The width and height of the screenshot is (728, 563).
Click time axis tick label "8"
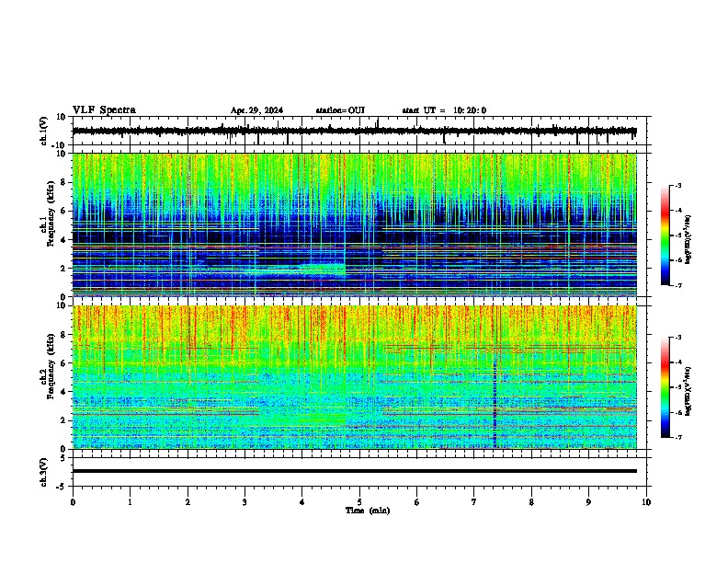click(531, 502)
